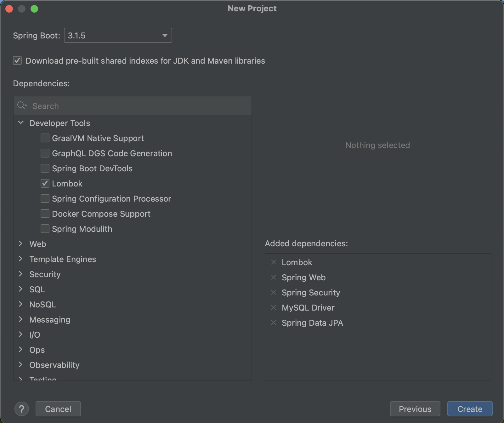
Task: Select the Developer Tools tree row label
Action: [x=59, y=123]
